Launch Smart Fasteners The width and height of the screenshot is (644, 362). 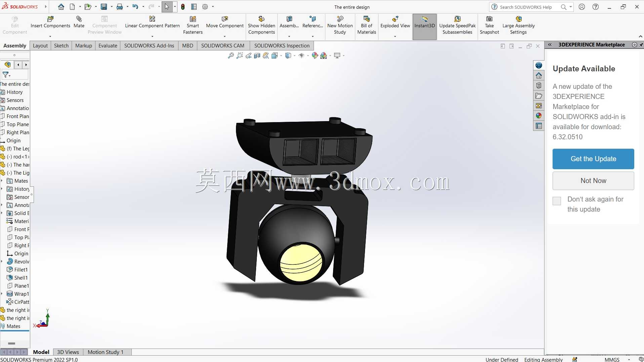[193, 25]
